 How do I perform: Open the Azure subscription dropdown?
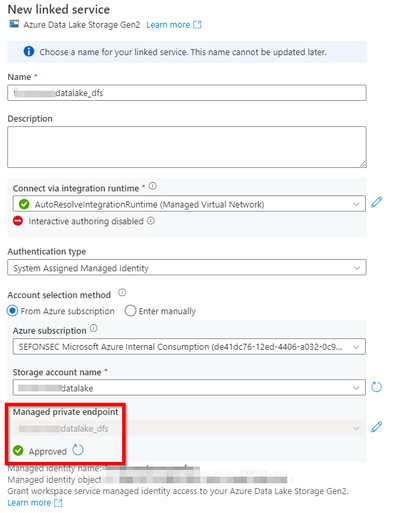189,347
